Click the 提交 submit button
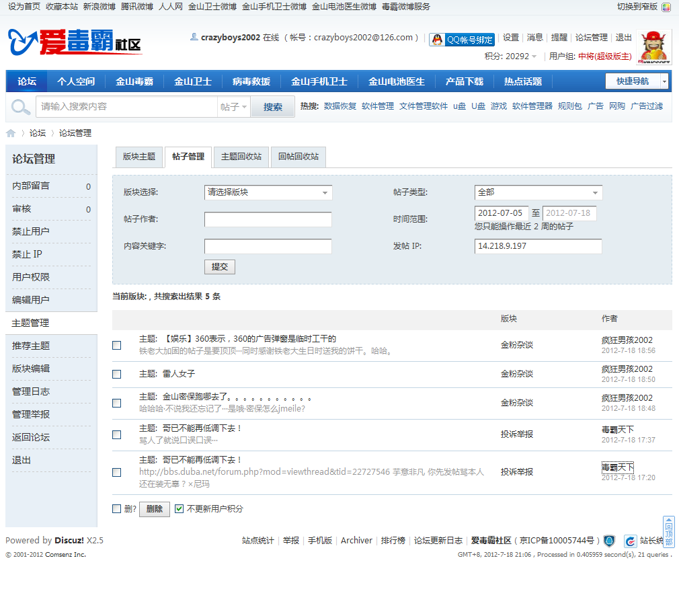679x616 pixels. (x=219, y=266)
